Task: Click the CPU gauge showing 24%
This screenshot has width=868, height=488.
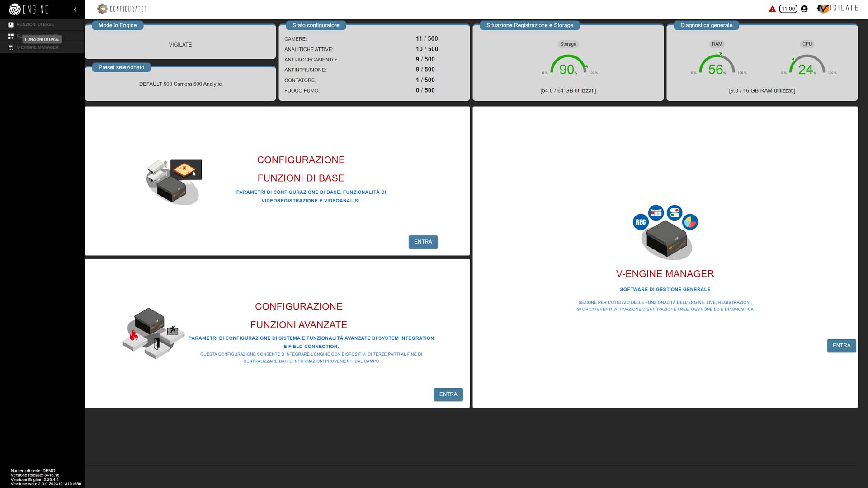Action: (807, 65)
